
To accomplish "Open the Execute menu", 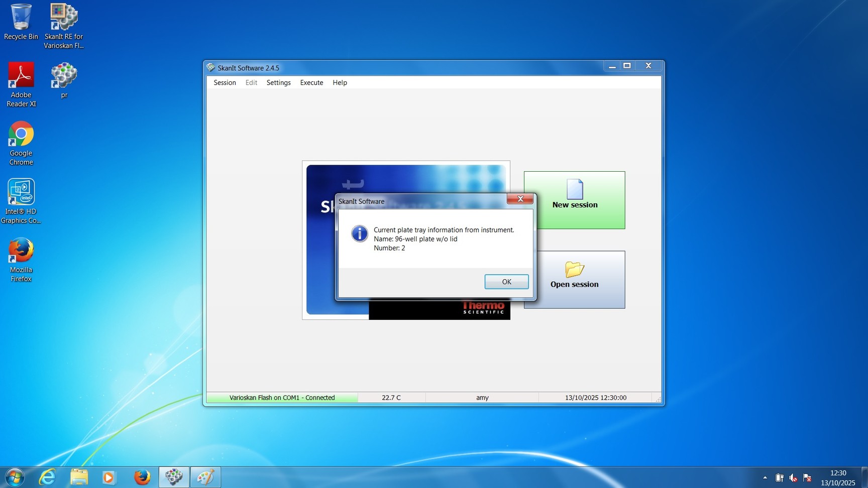I will coord(311,82).
